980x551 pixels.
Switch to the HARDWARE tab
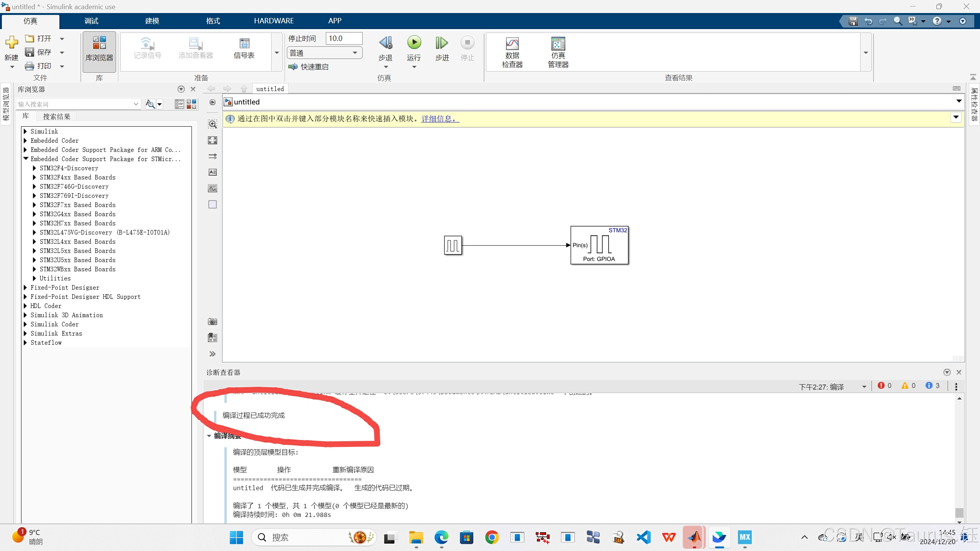pyautogui.click(x=273, y=20)
